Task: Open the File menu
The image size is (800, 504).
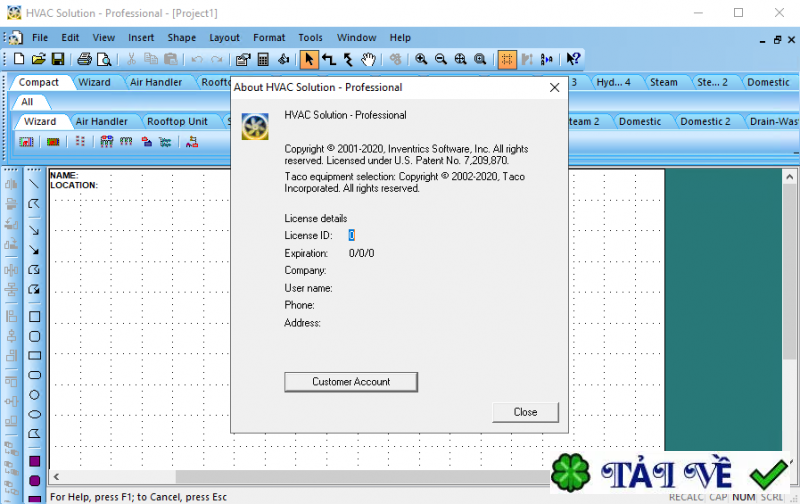Action: click(x=40, y=38)
